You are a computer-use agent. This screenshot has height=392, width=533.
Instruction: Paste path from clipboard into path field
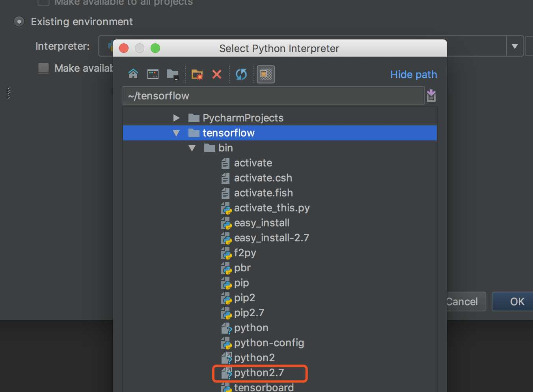pos(431,95)
